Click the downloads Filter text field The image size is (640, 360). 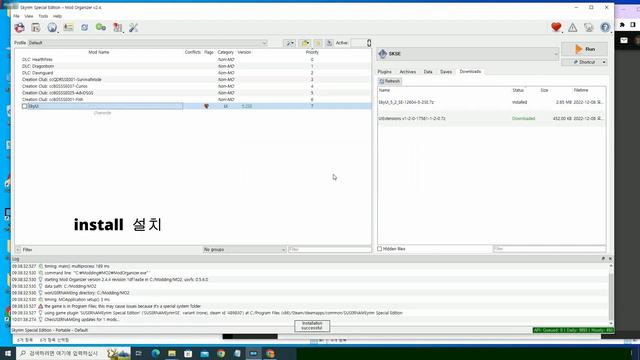549,249
